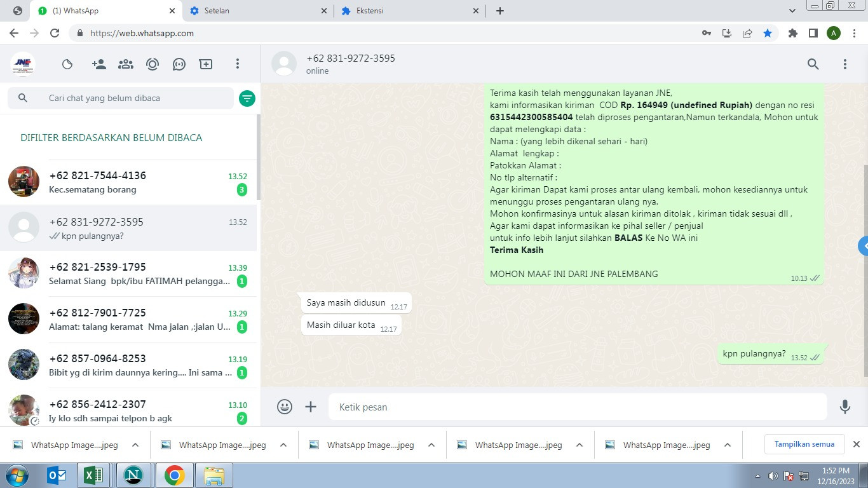The width and height of the screenshot is (868, 488).
Task: Focus the 'Cari chat yang belum dibaca' search box
Action: pyautogui.click(x=121, y=98)
